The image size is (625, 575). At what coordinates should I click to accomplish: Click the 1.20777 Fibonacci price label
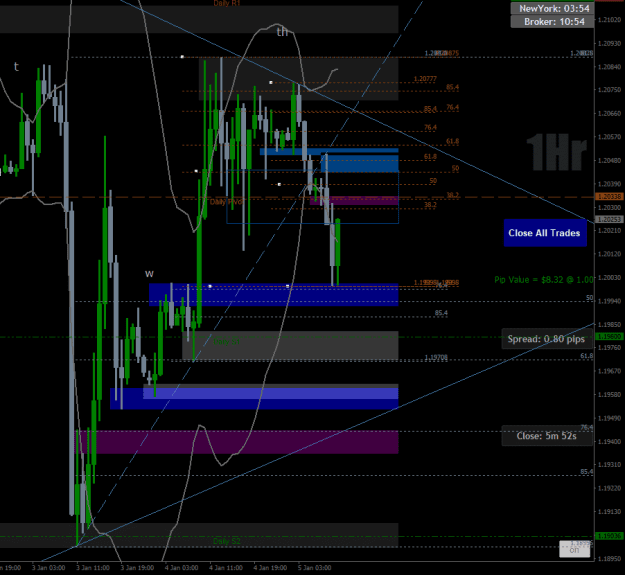click(425, 79)
